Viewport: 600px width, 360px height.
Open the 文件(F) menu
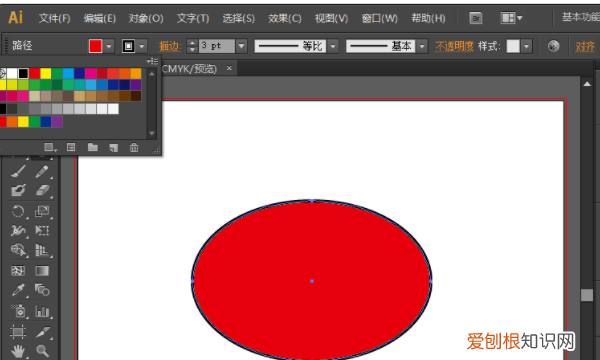pyautogui.click(x=54, y=18)
